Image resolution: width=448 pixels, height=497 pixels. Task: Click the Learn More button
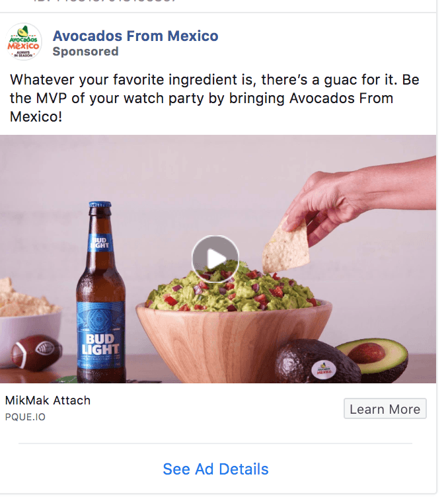[x=385, y=408]
